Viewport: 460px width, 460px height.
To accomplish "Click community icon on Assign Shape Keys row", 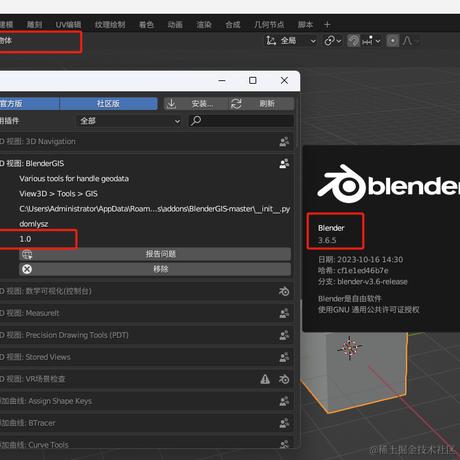I will pos(284,401).
